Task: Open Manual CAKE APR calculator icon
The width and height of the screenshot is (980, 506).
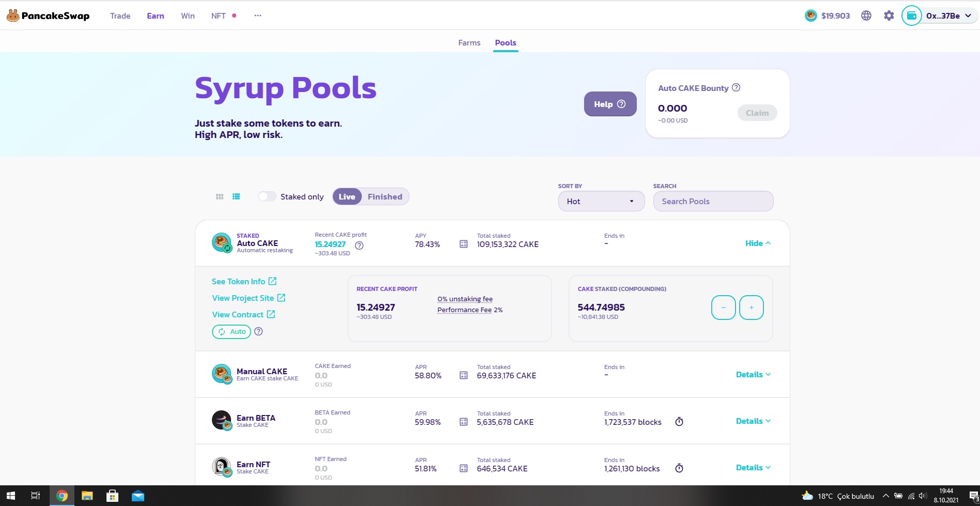Action: tap(464, 375)
